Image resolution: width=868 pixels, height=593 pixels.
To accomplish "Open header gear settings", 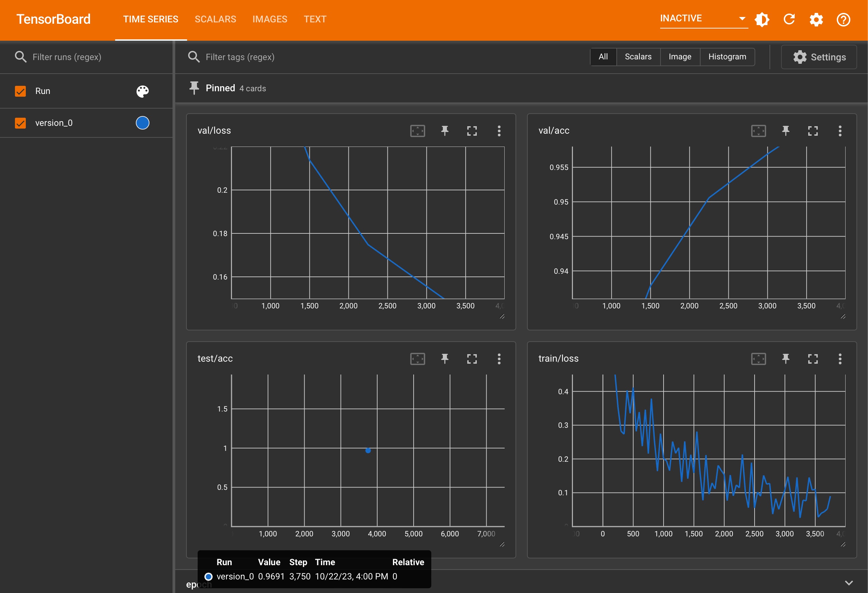I will coord(816,19).
